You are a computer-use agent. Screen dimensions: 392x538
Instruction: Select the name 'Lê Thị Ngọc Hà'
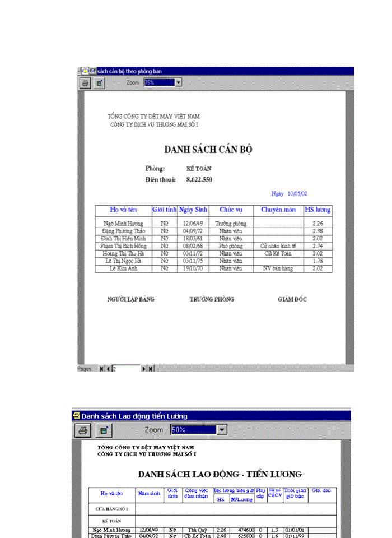pyautogui.click(x=123, y=261)
